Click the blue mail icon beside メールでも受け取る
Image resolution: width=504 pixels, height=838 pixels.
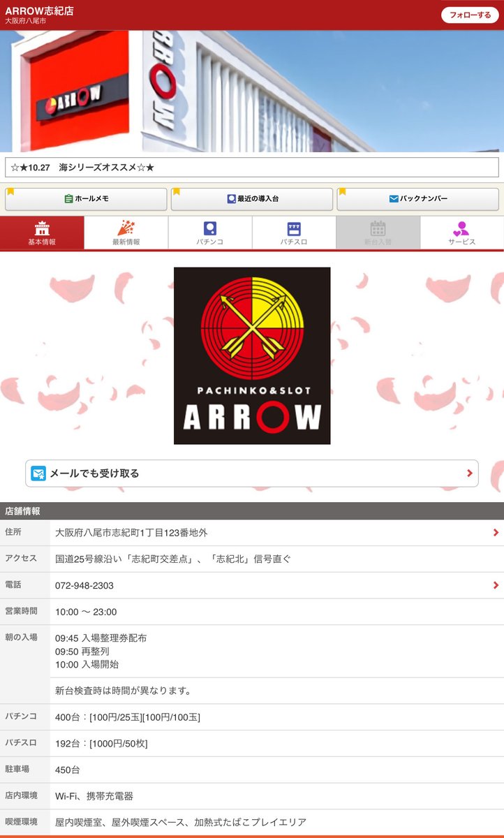[x=38, y=473]
